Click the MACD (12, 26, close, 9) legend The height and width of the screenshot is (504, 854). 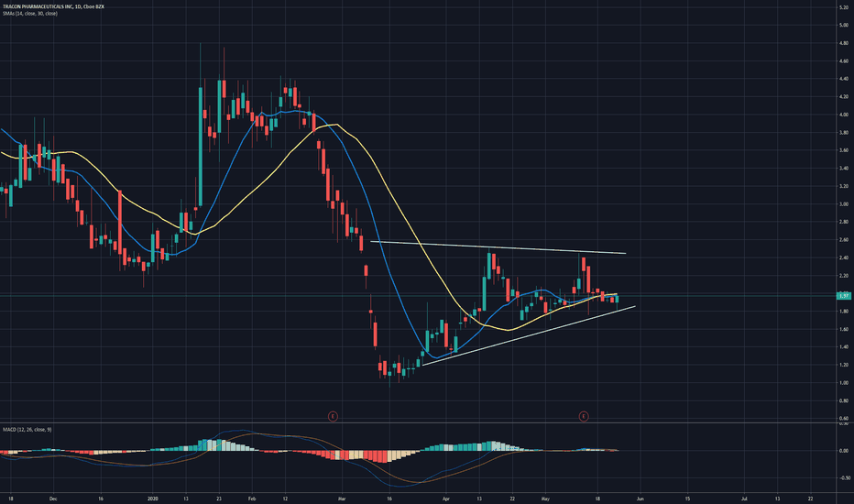click(x=27, y=430)
